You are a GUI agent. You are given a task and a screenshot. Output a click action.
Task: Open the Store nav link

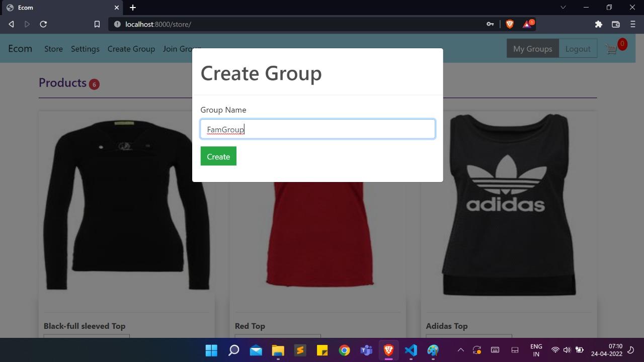(x=53, y=49)
